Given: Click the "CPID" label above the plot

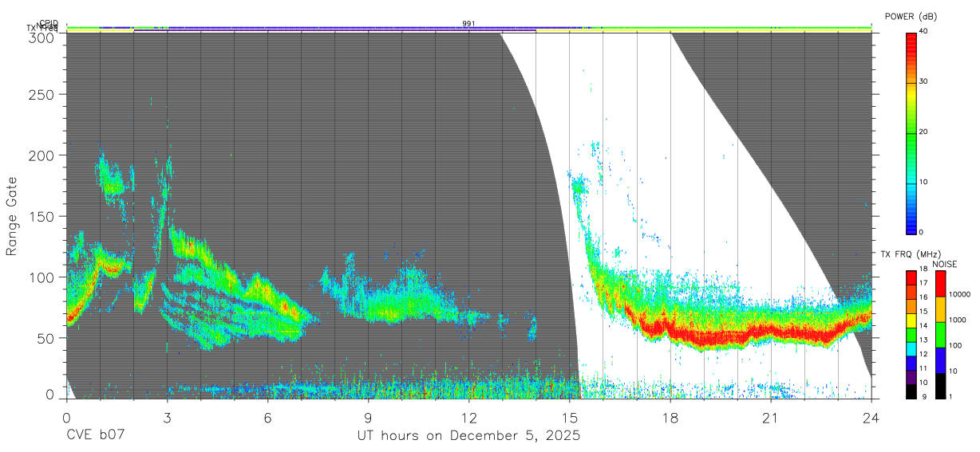Looking at the screenshot, I should pos(49,23).
